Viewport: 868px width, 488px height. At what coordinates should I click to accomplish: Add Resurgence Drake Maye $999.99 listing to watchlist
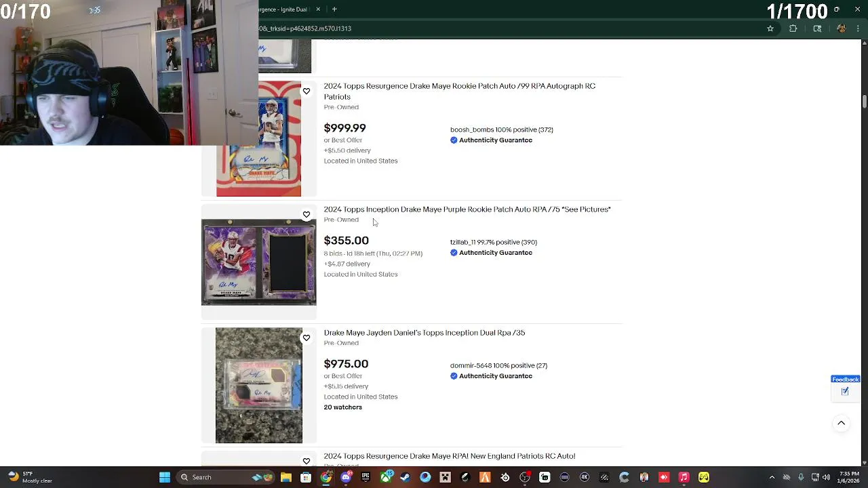307,91
